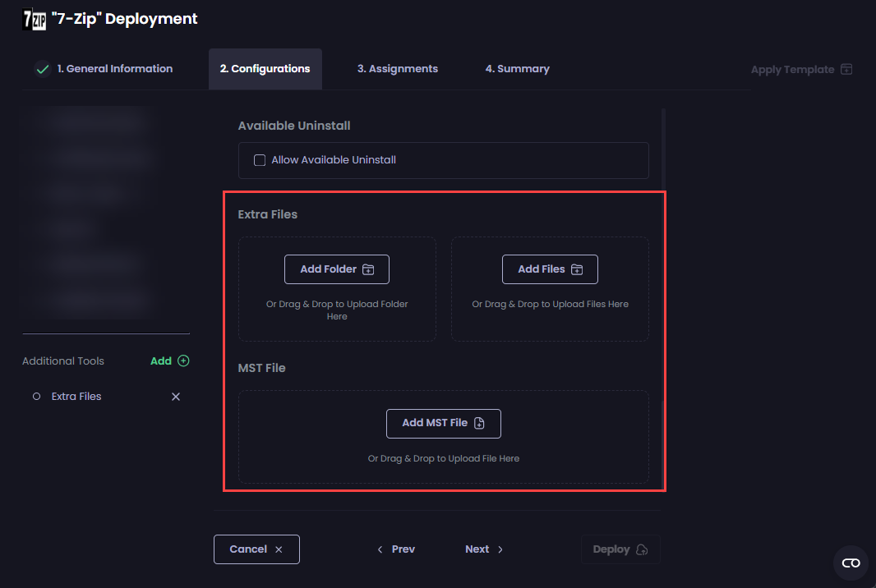Click the left chevron beside Prev
This screenshot has height=588, width=876.
click(380, 549)
